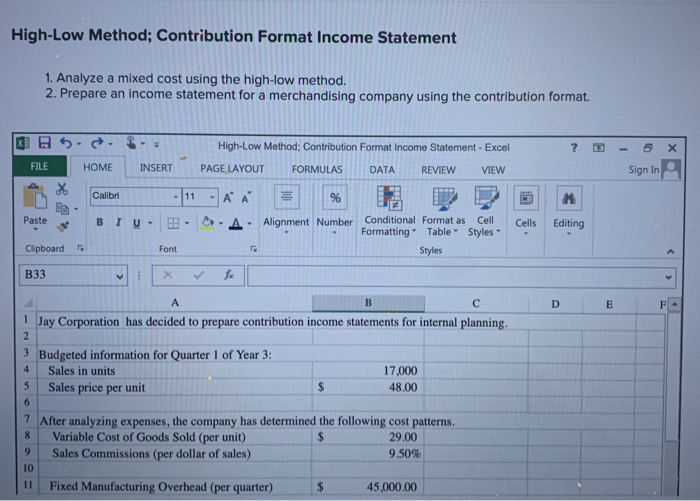Click the vertical scrollbar up arrow
The height and width of the screenshot is (501, 700).
[x=675, y=305]
